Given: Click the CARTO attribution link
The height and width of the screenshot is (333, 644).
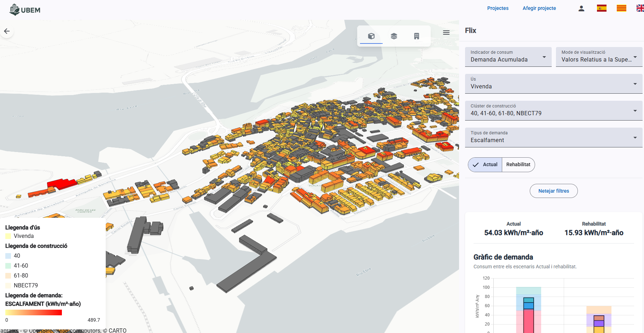Looking at the screenshot, I should coord(117,330).
